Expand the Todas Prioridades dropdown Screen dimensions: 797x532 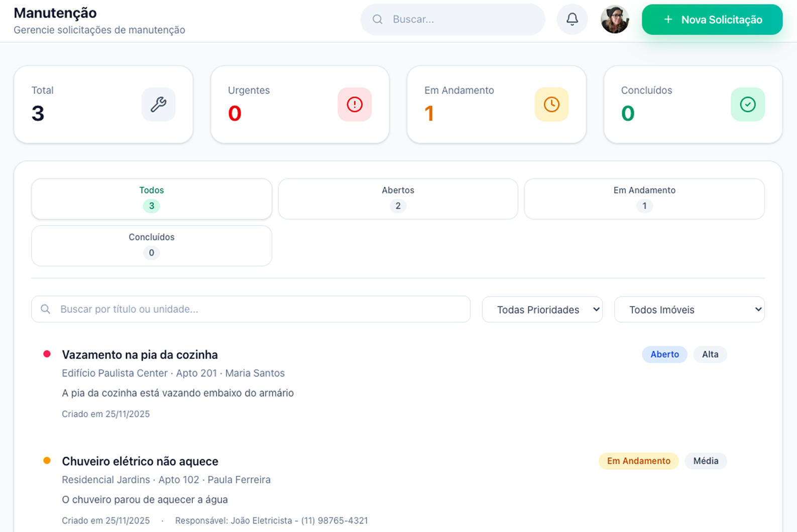[542, 310]
